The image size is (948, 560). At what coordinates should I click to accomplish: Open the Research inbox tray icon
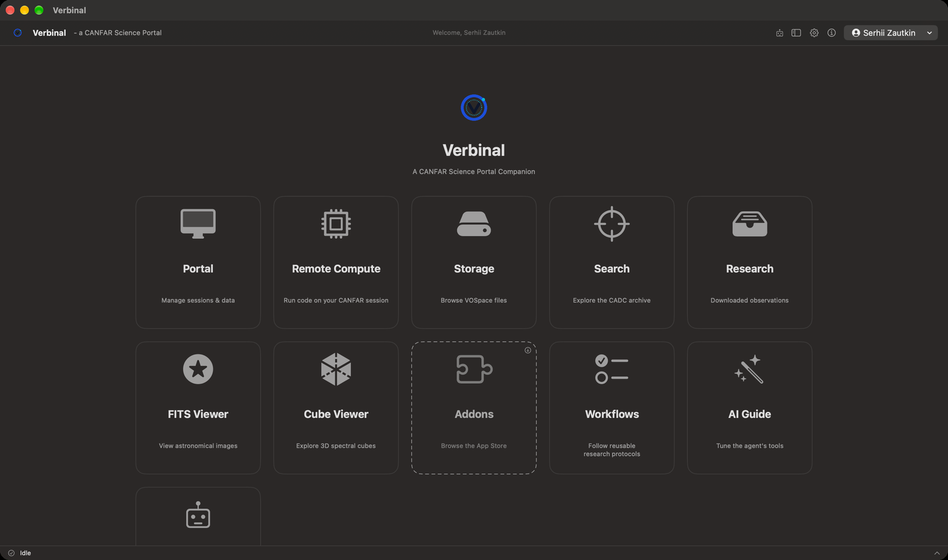pos(749,224)
